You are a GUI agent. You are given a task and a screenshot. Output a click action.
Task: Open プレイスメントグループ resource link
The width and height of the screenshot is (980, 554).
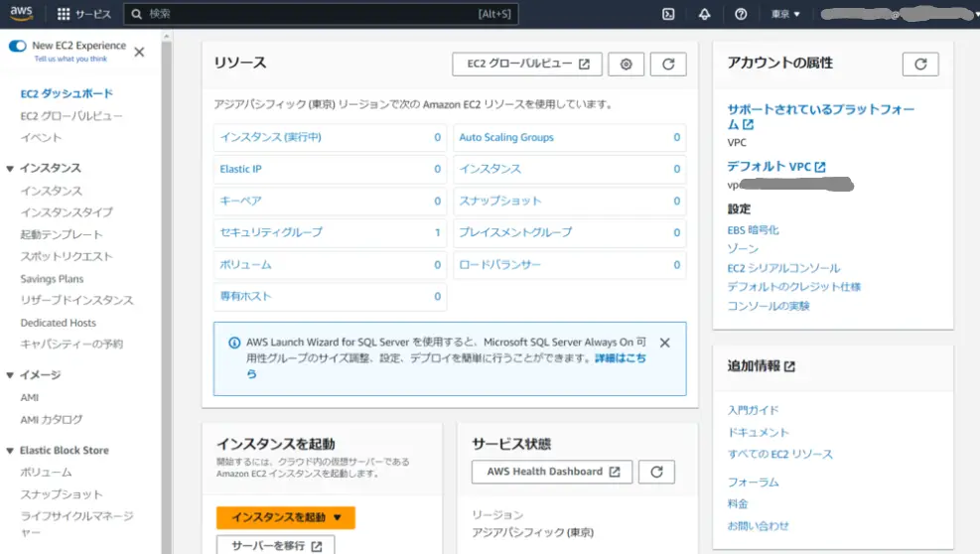(x=515, y=232)
